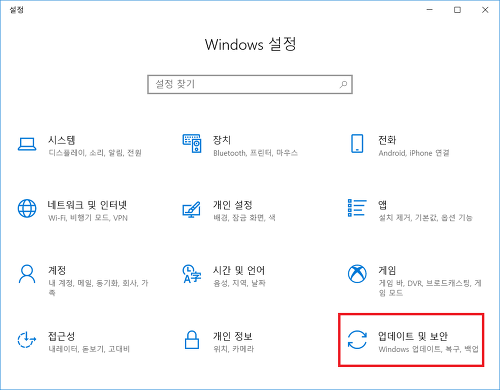Click the 접근성 dashed clock icon
Image resolution: width=500 pixels, height=390 pixels.
pos(27,340)
